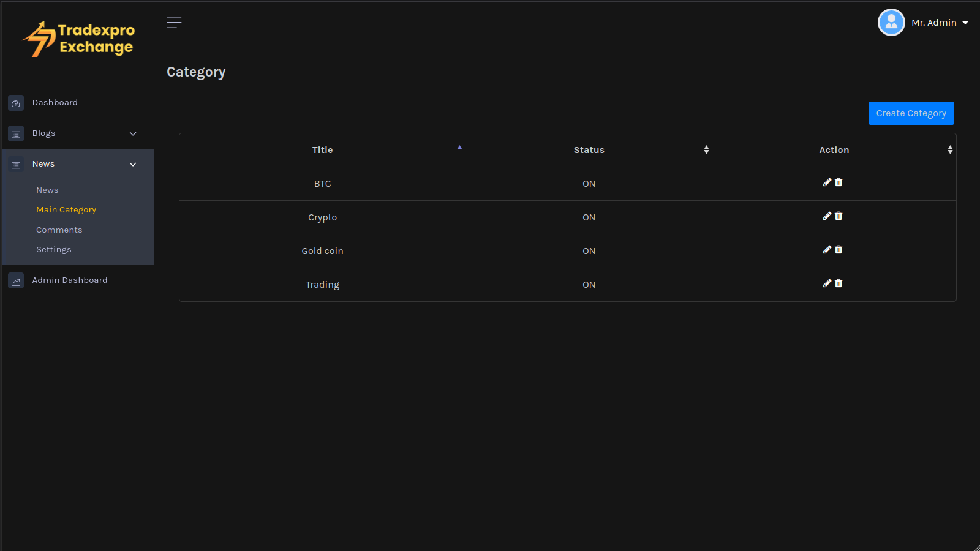Delete the BTC category via trash icon
Image resolution: width=980 pixels, height=551 pixels.
click(839, 182)
